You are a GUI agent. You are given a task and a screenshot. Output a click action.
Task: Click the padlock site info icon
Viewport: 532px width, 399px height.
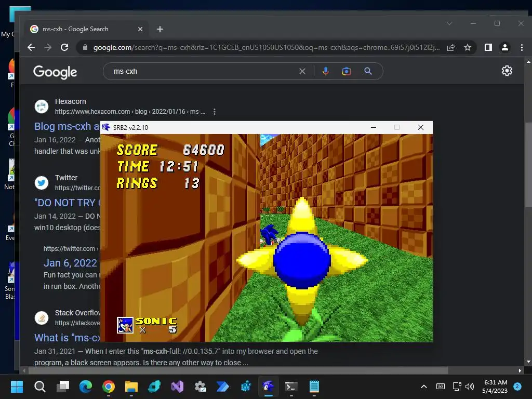point(85,47)
